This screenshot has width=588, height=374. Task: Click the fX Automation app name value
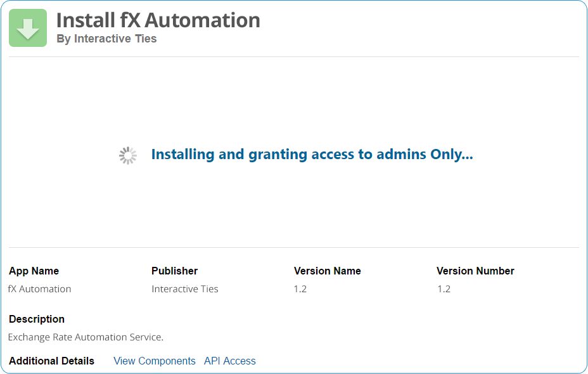(x=39, y=289)
